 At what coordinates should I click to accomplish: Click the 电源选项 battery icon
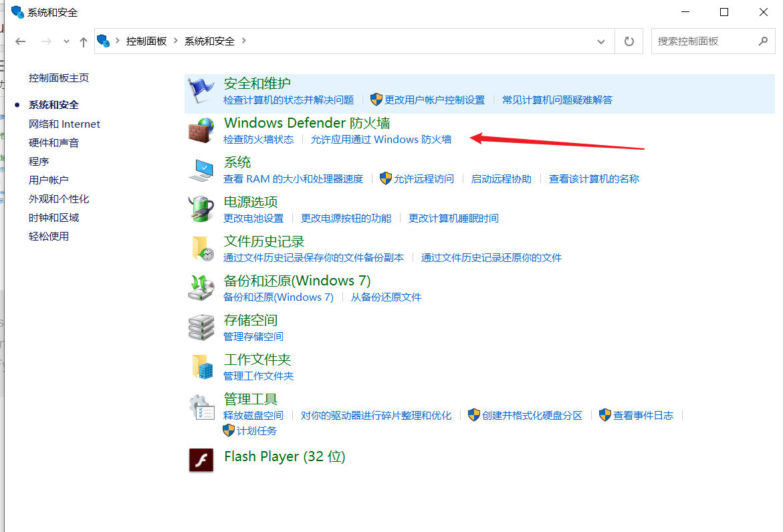click(x=201, y=209)
